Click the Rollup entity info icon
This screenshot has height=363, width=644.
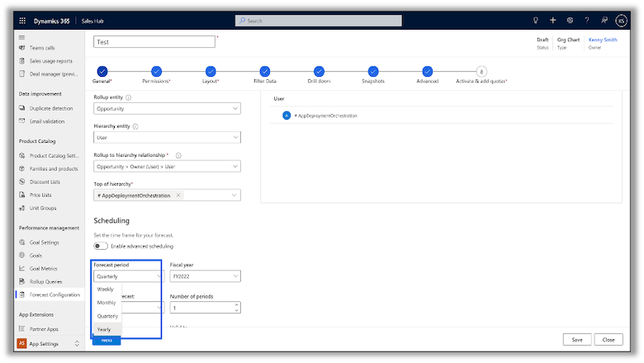pos(128,97)
